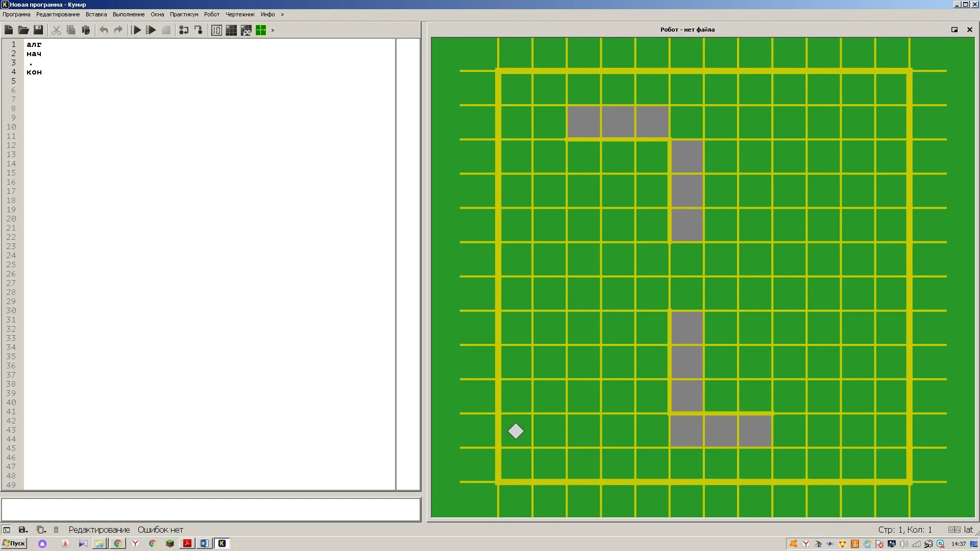980x551 pixels.
Task: Click the New program icon
Action: [9, 30]
